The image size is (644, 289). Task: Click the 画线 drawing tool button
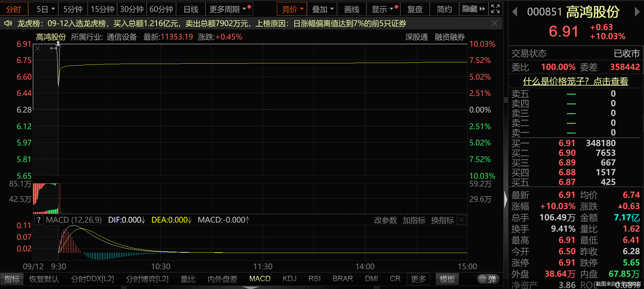(x=352, y=9)
